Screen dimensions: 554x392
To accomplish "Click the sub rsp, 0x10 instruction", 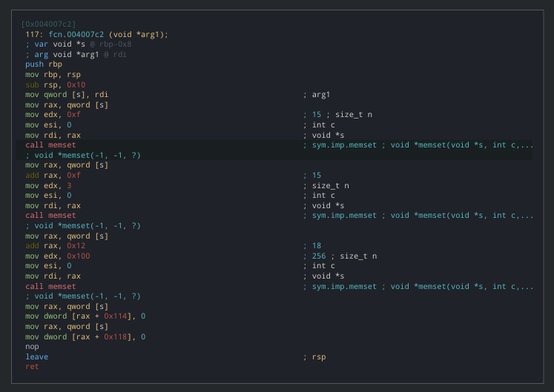I will (x=55, y=85).
